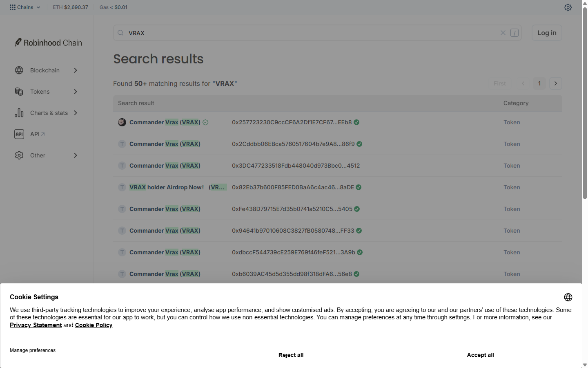Click the Commander Vrax avatar thumbnail
The image size is (588, 368).
[x=122, y=122]
